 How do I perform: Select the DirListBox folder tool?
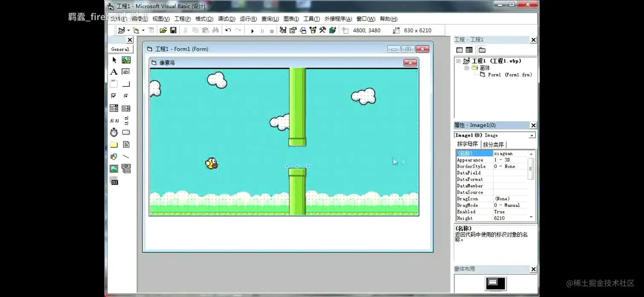coord(114,145)
